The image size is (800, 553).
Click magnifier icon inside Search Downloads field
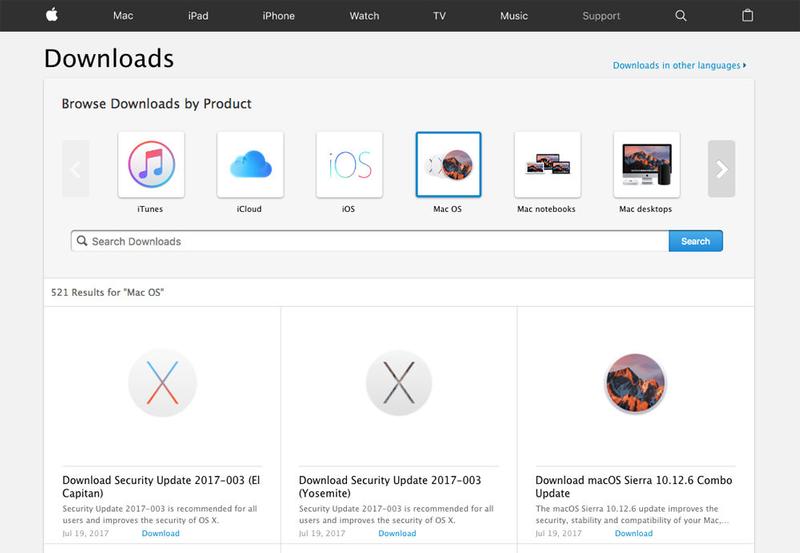point(82,241)
